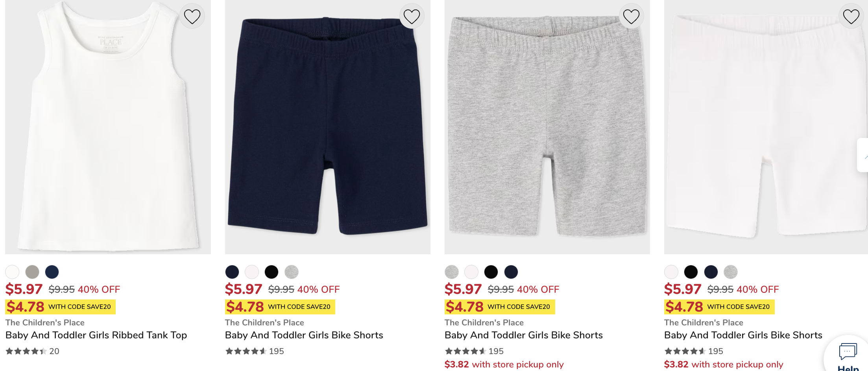
Task: Open Baby And Toddler Girls Ribbed Tank Top
Action: (96, 335)
